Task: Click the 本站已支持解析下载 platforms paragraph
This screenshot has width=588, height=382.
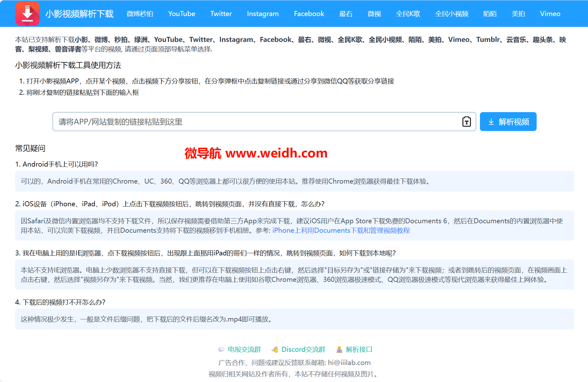Action: click(291, 44)
